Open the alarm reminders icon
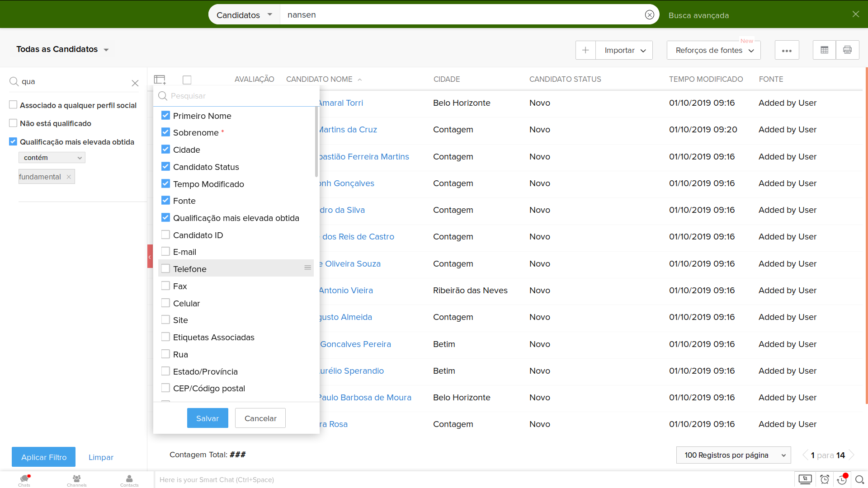This screenshot has width=868, height=488. point(825,479)
